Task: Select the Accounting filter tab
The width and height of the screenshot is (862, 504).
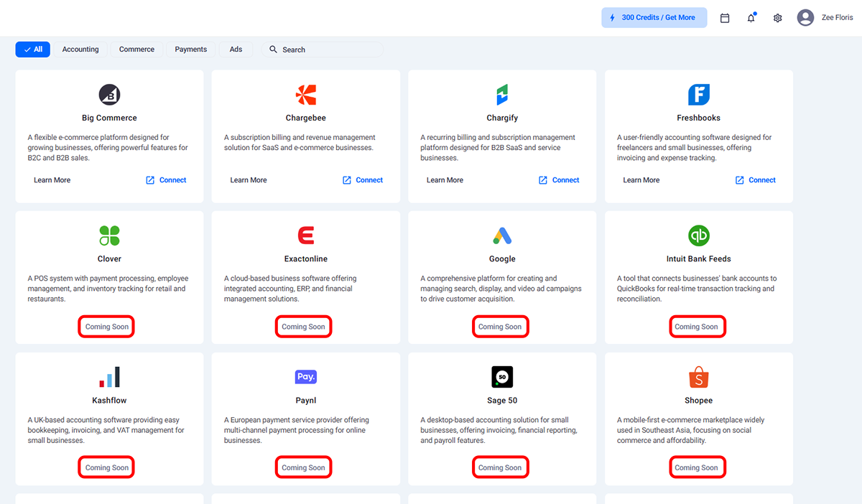Action: [80, 50]
